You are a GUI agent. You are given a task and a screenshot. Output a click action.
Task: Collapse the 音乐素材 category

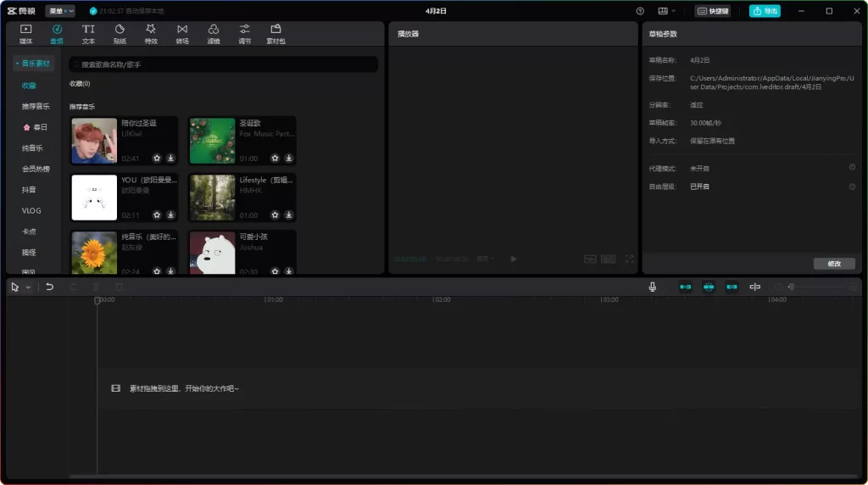pos(34,64)
